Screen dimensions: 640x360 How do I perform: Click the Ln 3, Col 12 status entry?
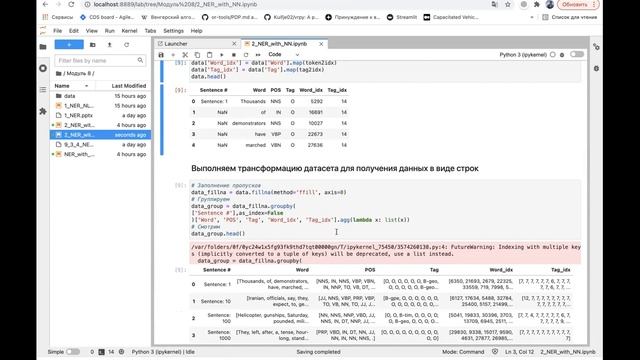[x=520, y=351]
